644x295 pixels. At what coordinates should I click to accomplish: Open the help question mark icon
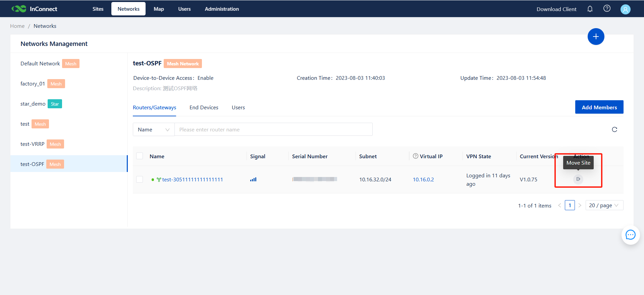607,9
